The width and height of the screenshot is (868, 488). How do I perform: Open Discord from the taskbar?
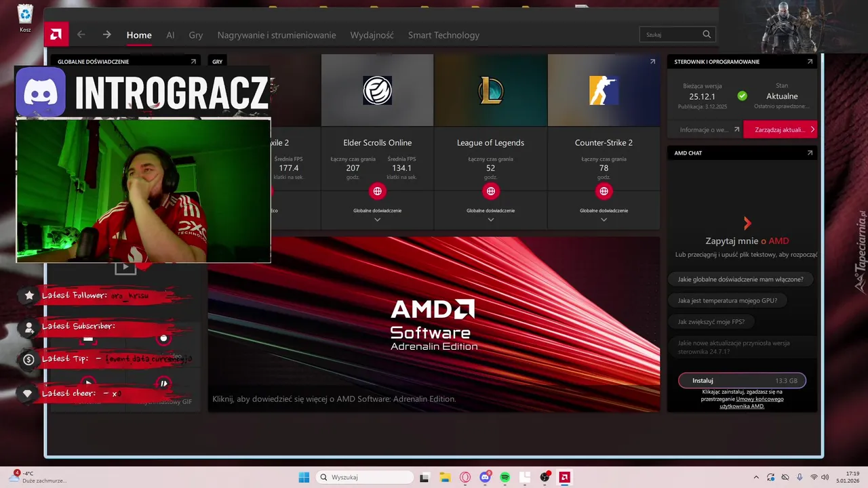[x=485, y=477]
